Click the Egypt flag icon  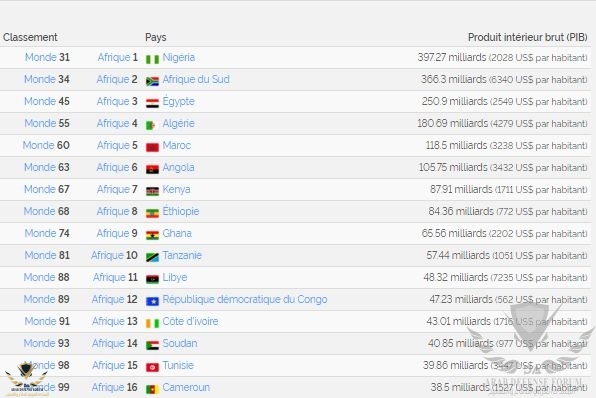coord(152,103)
